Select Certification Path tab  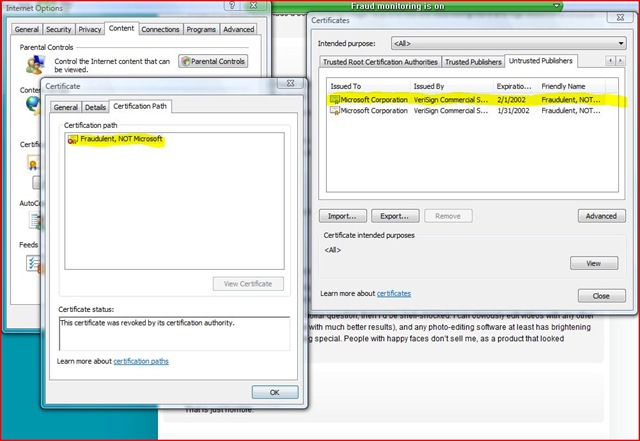140,106
